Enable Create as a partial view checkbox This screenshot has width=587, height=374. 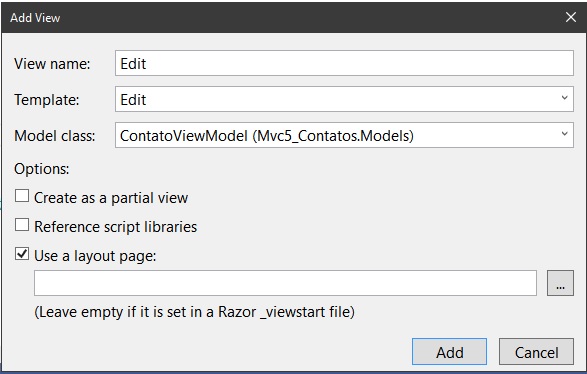point(22,196)
